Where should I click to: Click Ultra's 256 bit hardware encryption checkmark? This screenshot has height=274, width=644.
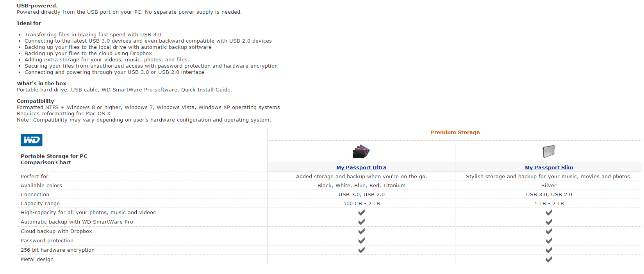[x=362, y=250]
